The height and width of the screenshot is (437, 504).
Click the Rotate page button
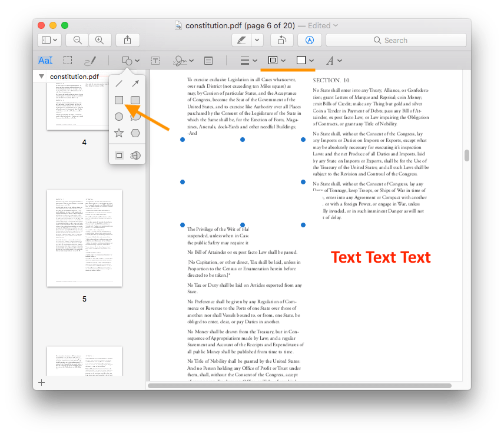click(x=281, y=40)
